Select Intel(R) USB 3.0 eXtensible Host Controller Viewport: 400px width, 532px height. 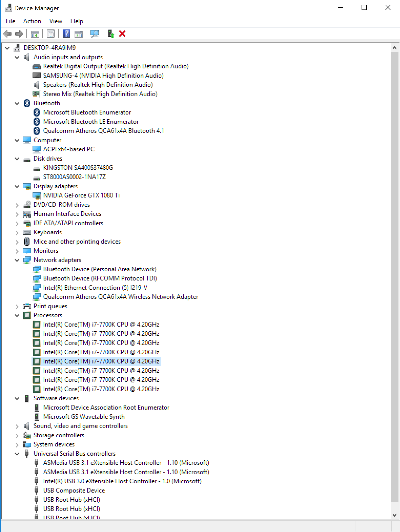(122, 481)
